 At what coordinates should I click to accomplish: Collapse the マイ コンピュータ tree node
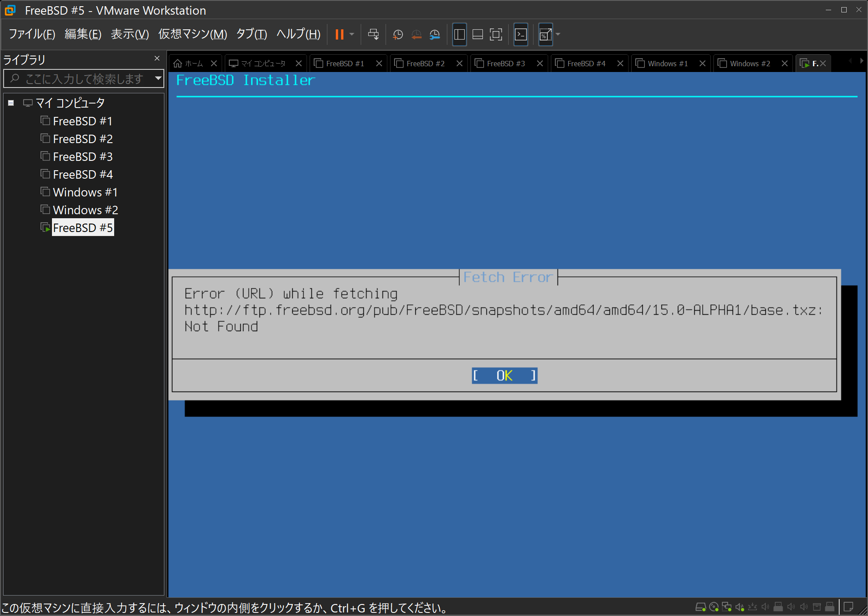click(11, 103)
